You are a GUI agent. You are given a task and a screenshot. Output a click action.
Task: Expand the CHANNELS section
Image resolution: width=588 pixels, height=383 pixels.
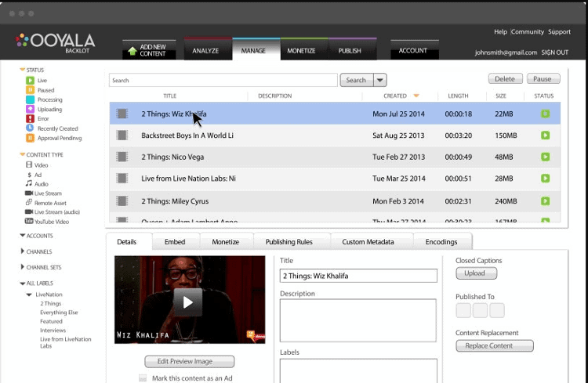pos(22,251)
